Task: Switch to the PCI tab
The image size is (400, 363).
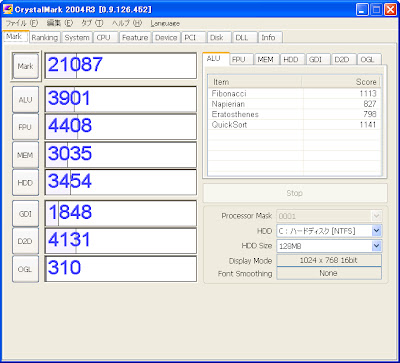Action: pyautogui.click(x=193, y=38)
